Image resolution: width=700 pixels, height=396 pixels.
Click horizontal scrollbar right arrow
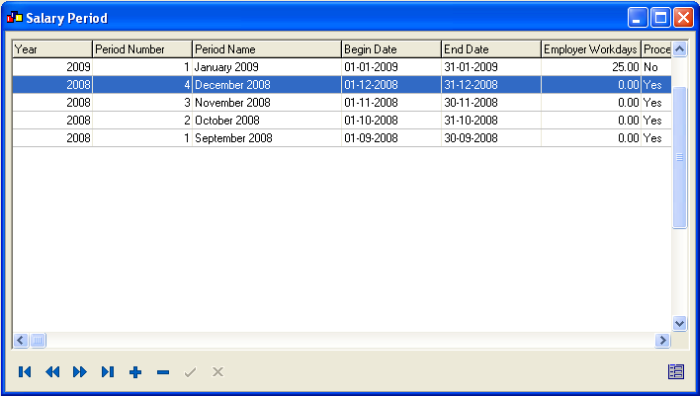663,341
